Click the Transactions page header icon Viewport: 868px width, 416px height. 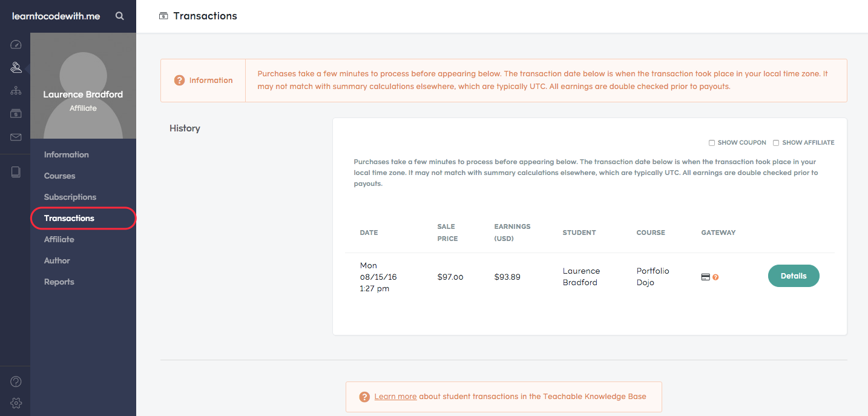[163, 16]
